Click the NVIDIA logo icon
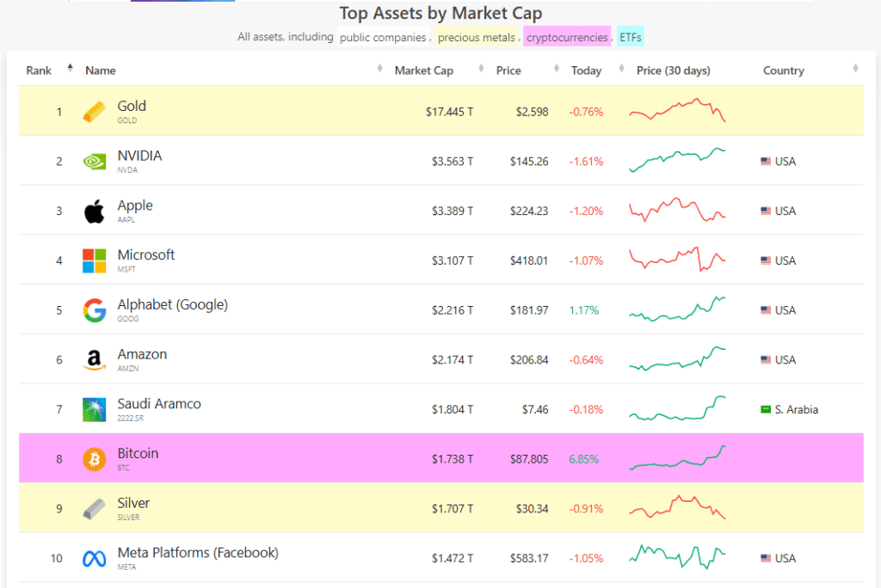This screenshot has width=881, height=588. point(95,161)
